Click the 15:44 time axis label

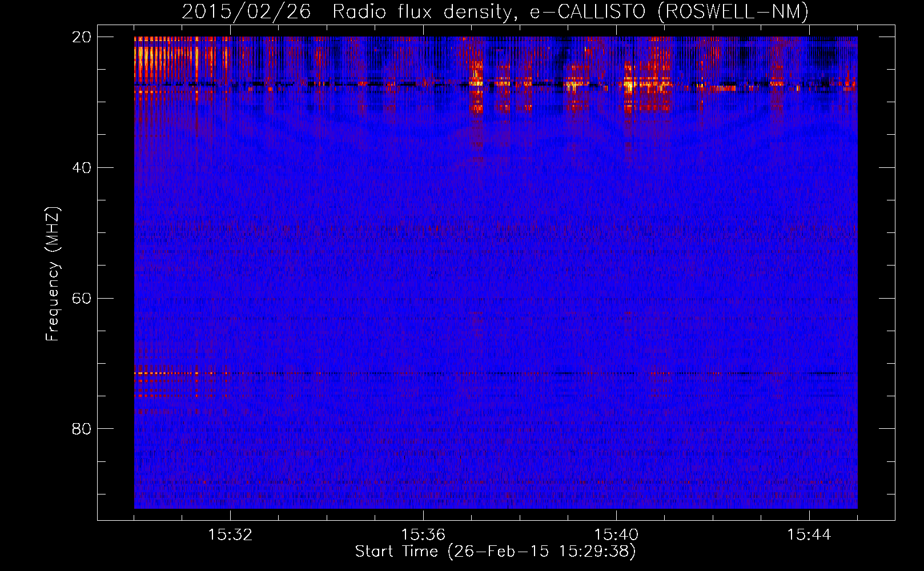[x=809, y=535]
